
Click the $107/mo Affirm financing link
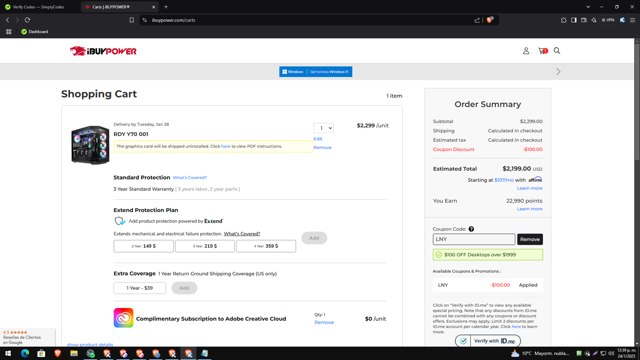tap(504, 180)
